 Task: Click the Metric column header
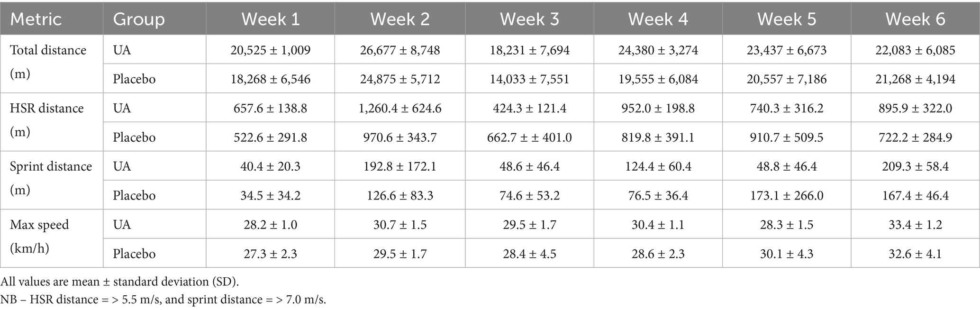click(x=36, y=19)
